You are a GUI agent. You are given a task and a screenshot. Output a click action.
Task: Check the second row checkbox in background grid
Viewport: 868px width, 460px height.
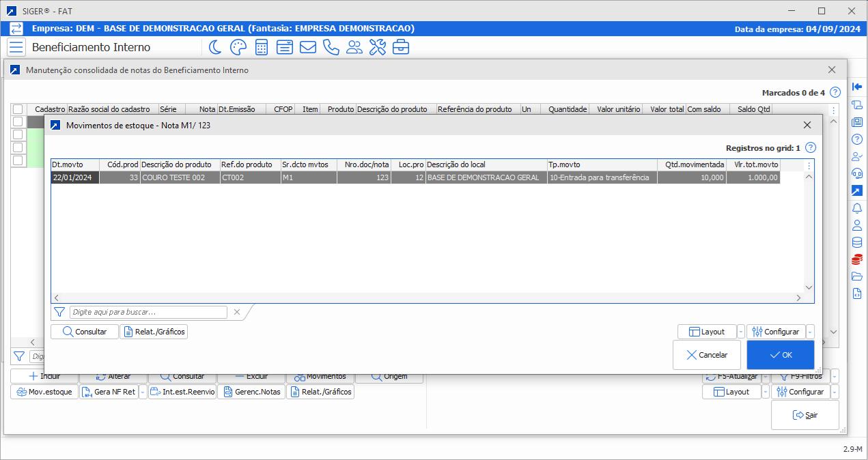tap(18, 134)
